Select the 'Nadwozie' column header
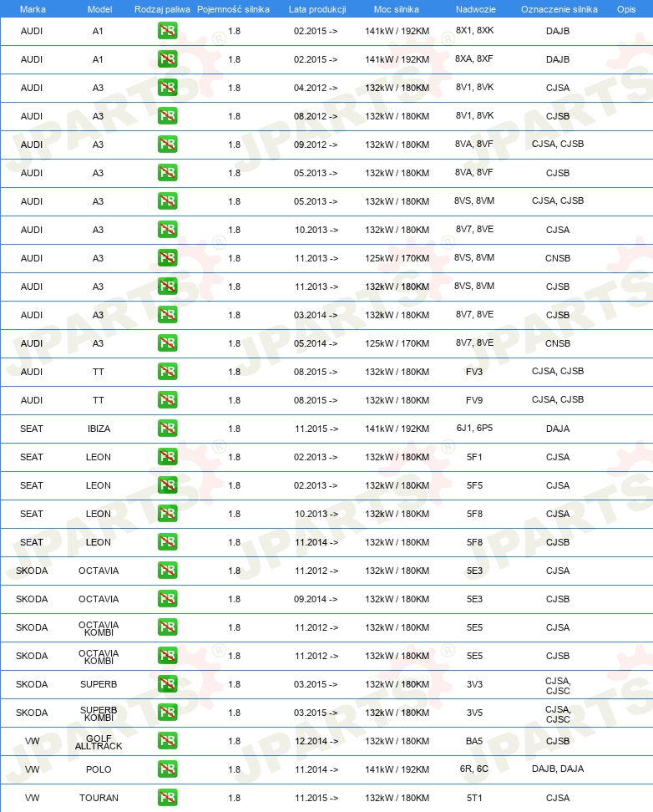The width and height of the screenshot is (653, 812). click(x=476, y=9)
